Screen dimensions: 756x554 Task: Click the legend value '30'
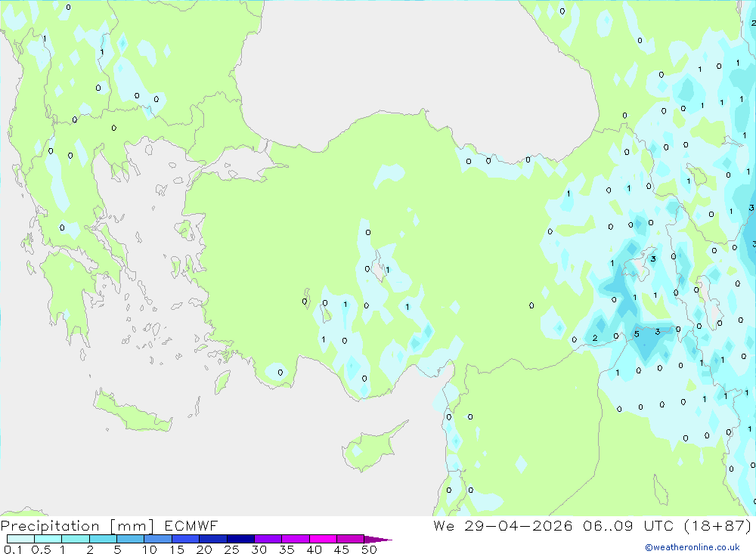pyautogui.click(x=259, y=549)
